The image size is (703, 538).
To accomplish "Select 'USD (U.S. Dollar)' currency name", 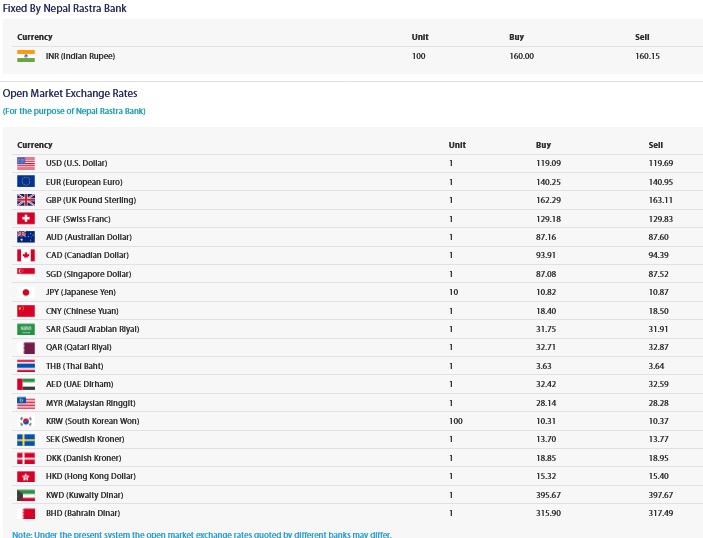I will click(76, 163).
